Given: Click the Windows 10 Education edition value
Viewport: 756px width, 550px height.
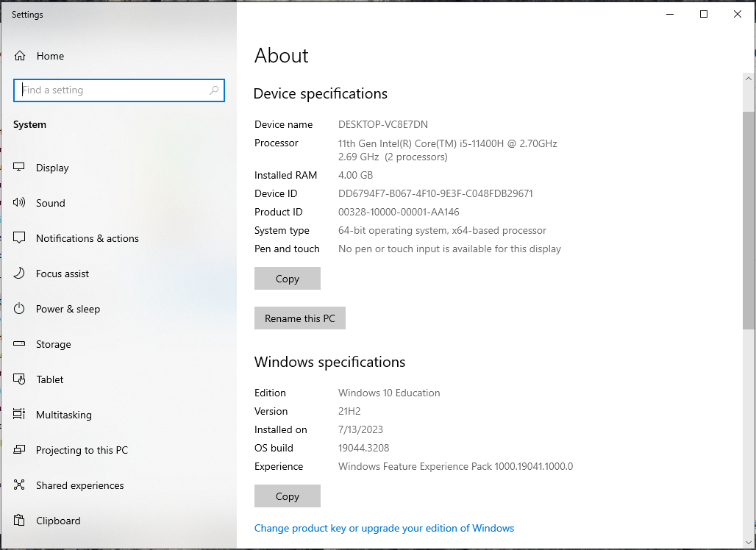Looking at the screenshot, I should (x=389, y=393).
